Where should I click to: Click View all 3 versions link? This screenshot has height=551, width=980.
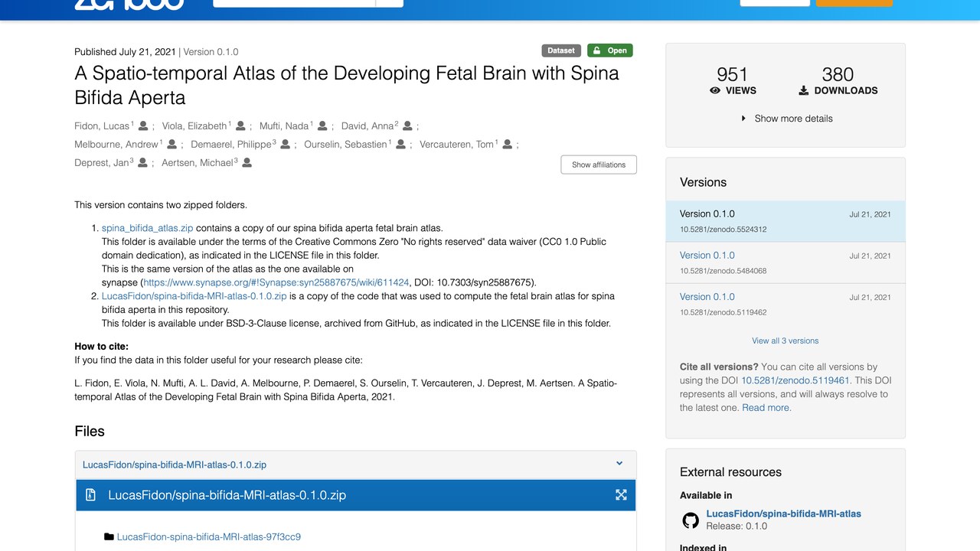pos(786,341)
